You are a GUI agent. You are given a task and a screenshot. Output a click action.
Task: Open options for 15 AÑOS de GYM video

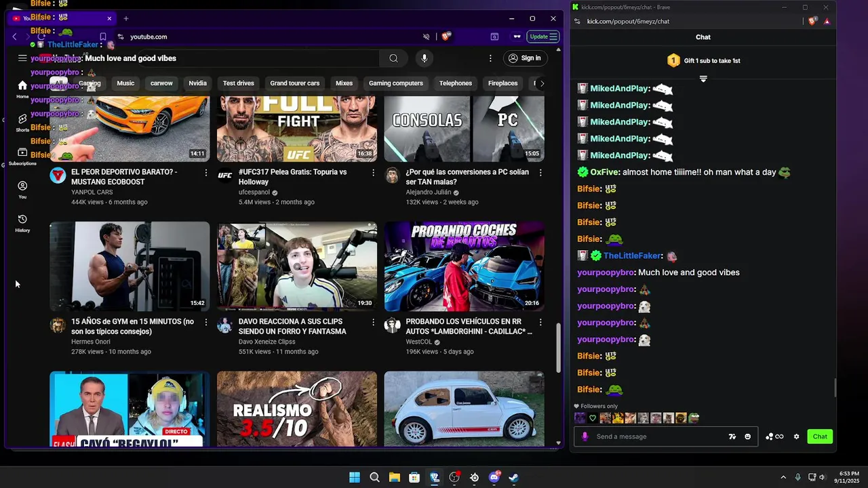(x=206, y=322)
